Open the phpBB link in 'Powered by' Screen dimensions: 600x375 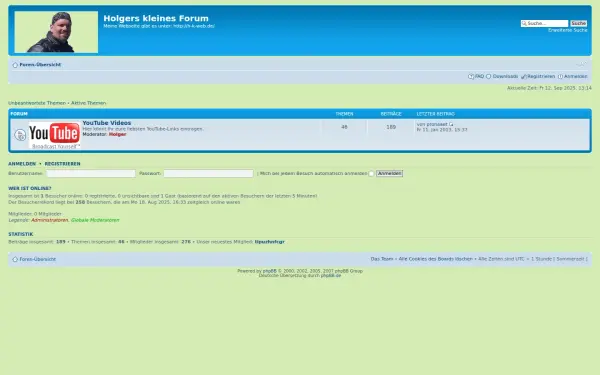[x=269, y=271]
